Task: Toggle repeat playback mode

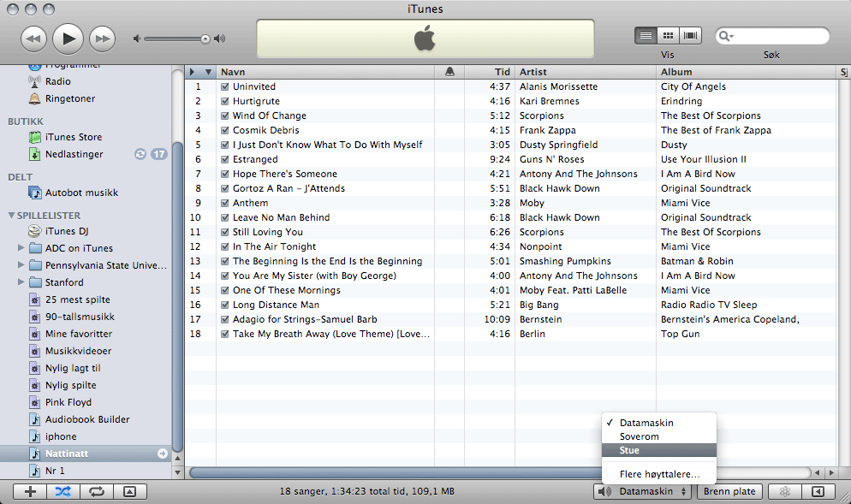Action: click(x=97, y=491)
